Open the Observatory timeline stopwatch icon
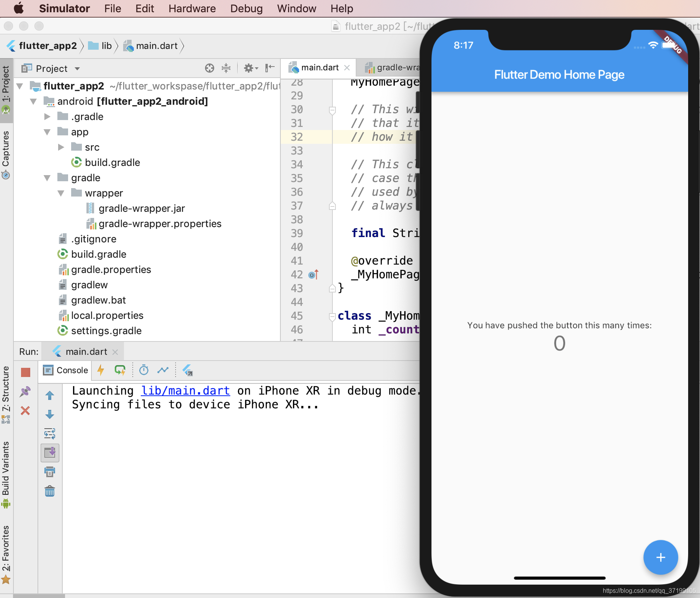The image size is (700, 598). coord(144,370)
